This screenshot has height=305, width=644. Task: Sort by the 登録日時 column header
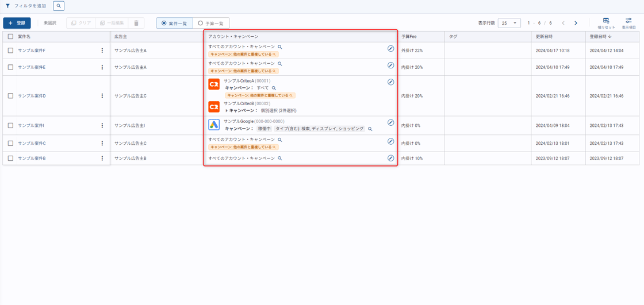coord(600,36)
